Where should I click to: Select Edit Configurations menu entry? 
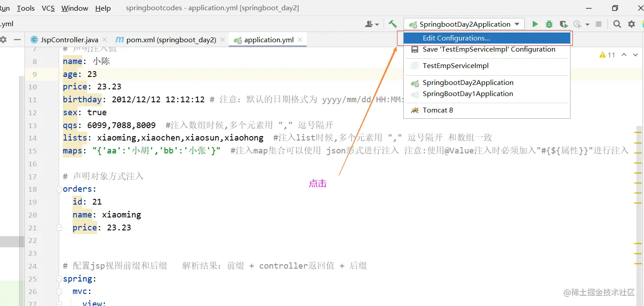click(x=487, y=38)
